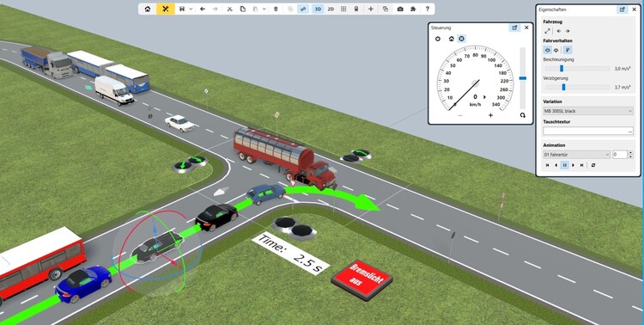
Task: Undock the Eigenschaften panel
Action: coord(623,9)
